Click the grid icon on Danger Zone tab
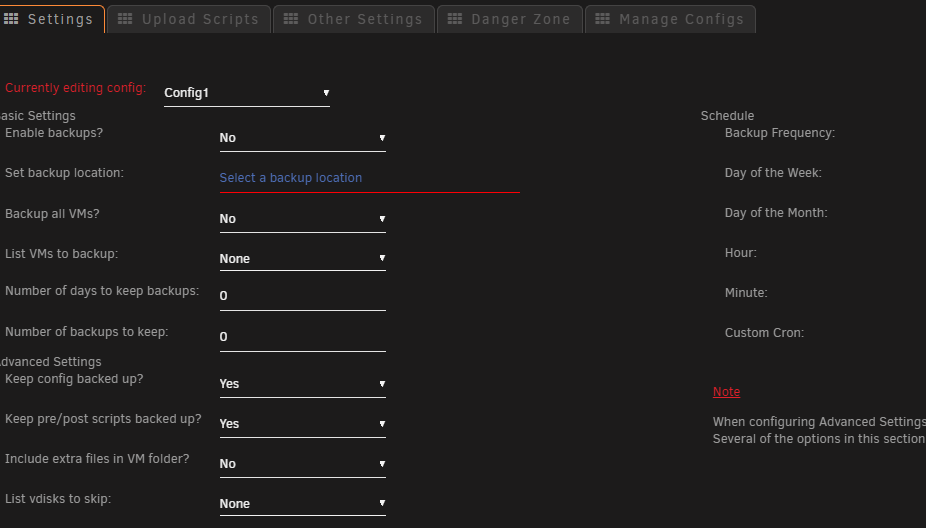 click(455, 19)
